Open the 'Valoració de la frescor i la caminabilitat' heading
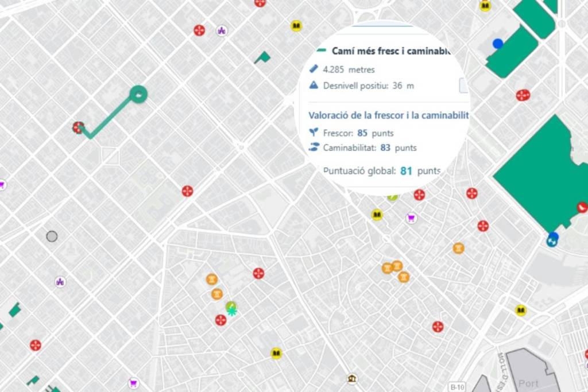Viewport: 588px width, 392px height. click(x=389, y=115)
